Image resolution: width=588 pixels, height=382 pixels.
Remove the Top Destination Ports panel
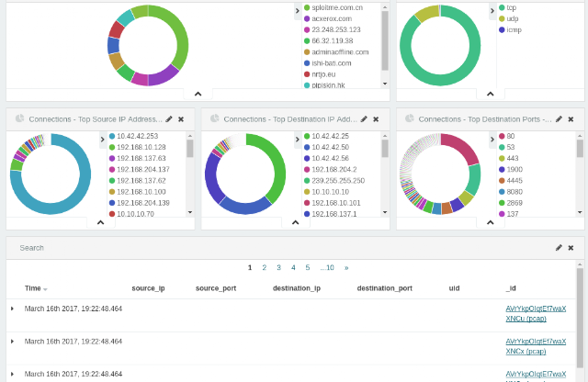pyautogui.click(x=571, y=119)
